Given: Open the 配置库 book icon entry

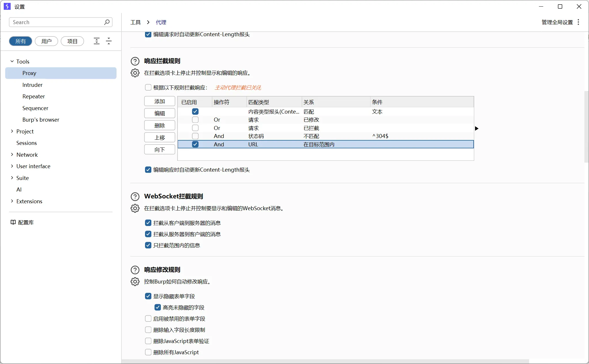Looking at the screenshot, I should [13, 222].
